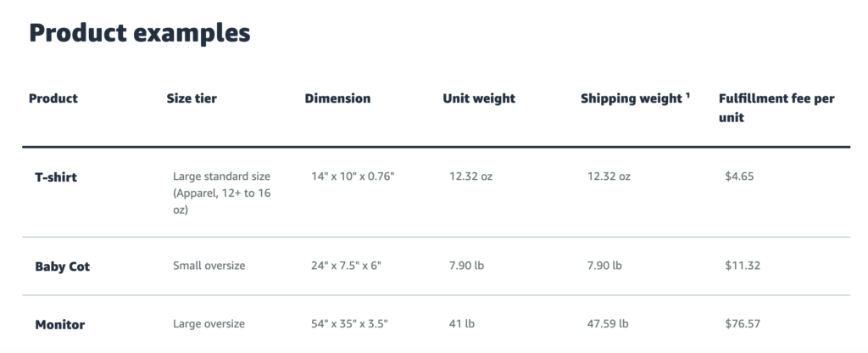Viewport: 868px width, 353px height.
Task: Select the Baby Cot product row label
Action: [63, 266]
